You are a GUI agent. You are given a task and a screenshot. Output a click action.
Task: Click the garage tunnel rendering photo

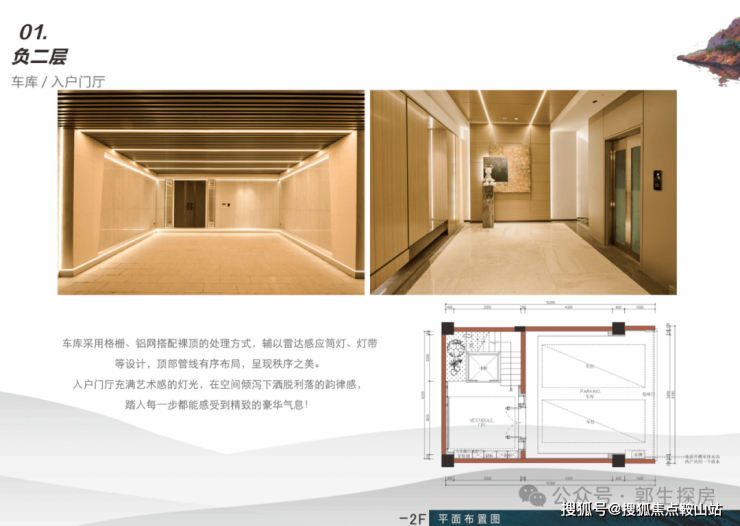point(211,192)
